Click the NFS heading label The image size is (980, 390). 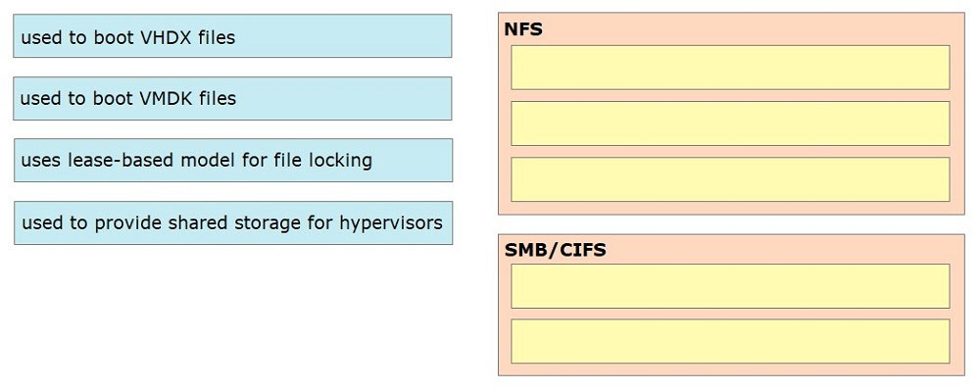(x=523, y=29)
